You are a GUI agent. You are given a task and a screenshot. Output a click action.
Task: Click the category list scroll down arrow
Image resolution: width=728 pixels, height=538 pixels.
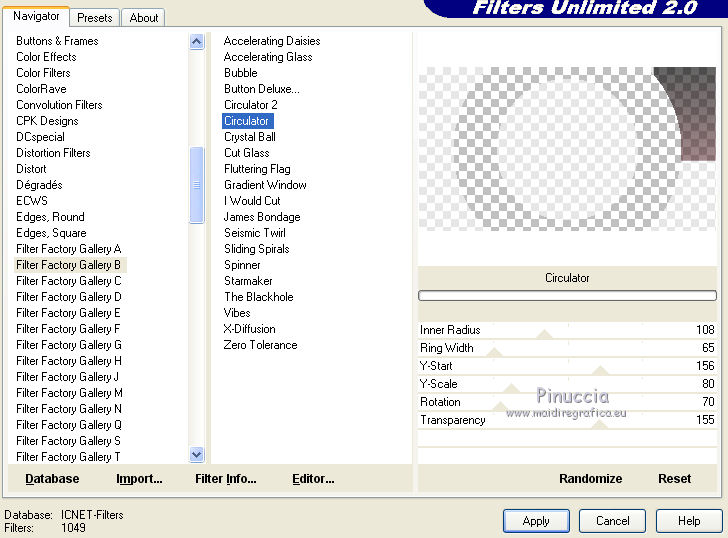197,454
